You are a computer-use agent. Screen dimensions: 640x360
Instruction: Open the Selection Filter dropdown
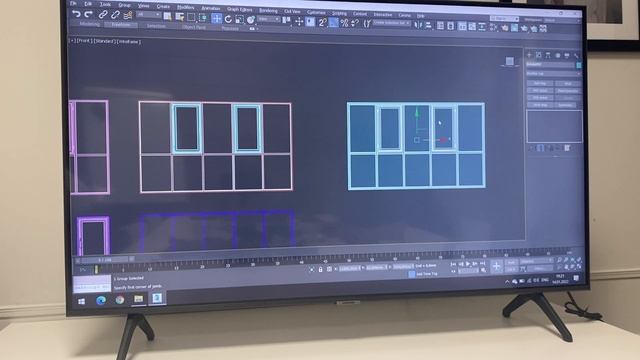tap(149, 15)
